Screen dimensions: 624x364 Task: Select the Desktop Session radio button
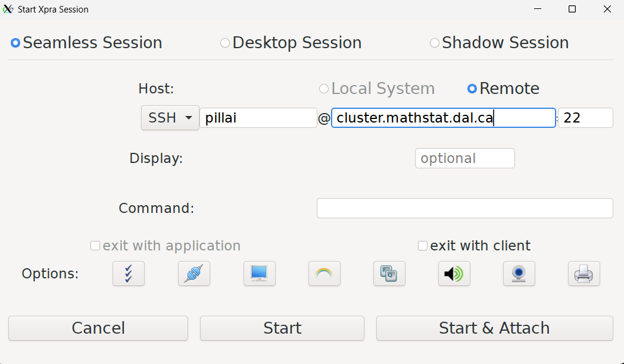225,43
